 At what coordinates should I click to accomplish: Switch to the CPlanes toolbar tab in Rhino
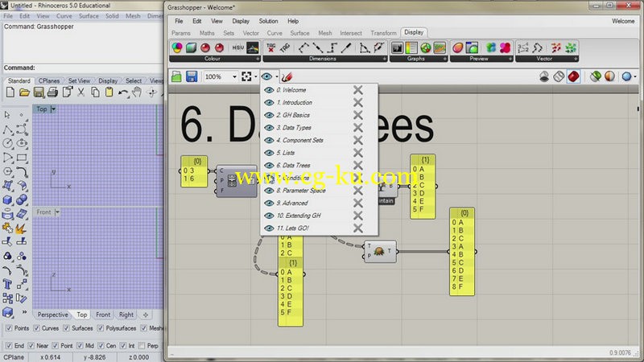click(x=49, y=81)
